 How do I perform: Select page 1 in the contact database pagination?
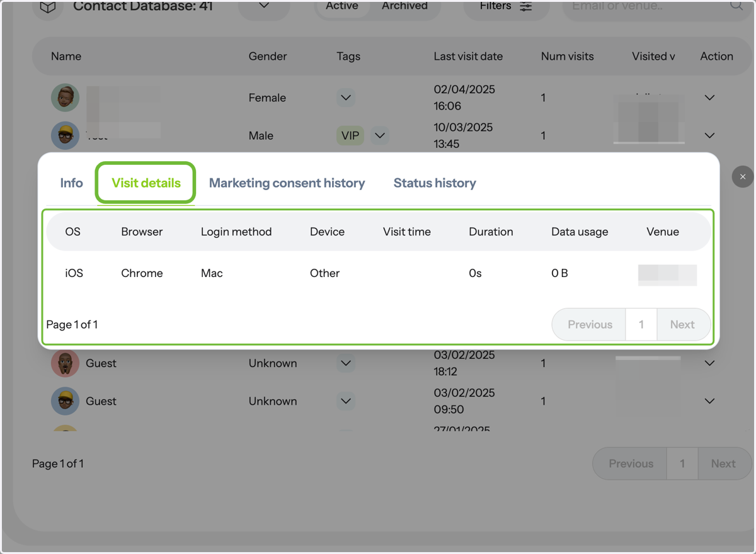(682, 464)
